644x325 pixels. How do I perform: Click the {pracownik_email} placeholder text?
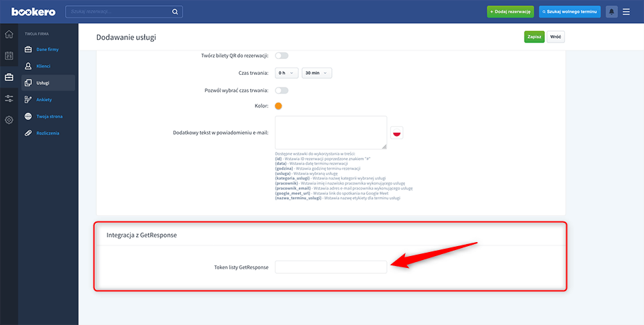pyautogui.click(x=293, y=188)
